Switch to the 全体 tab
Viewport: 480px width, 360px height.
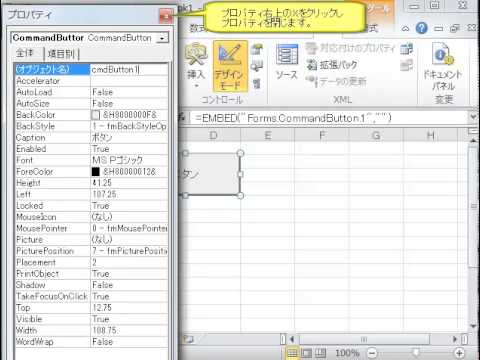25,53
